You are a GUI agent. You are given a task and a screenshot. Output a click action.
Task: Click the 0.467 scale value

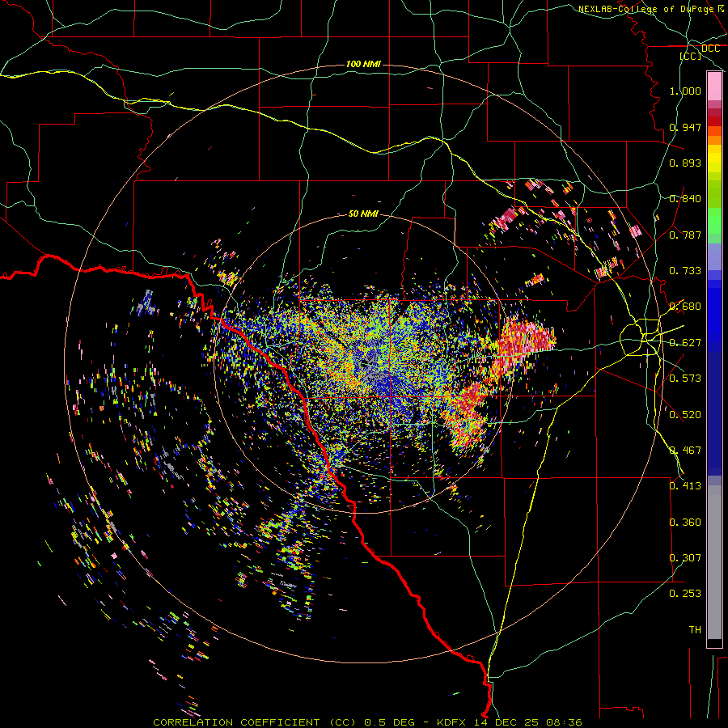click(685, 451)
